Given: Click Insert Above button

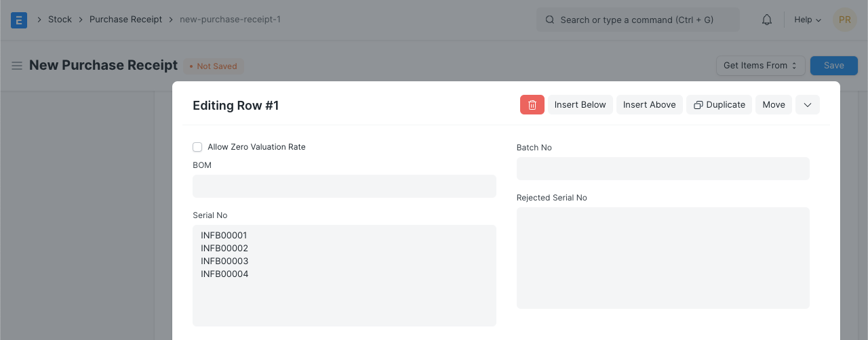Looking at the screenshot, I should (x=649, y=105).
